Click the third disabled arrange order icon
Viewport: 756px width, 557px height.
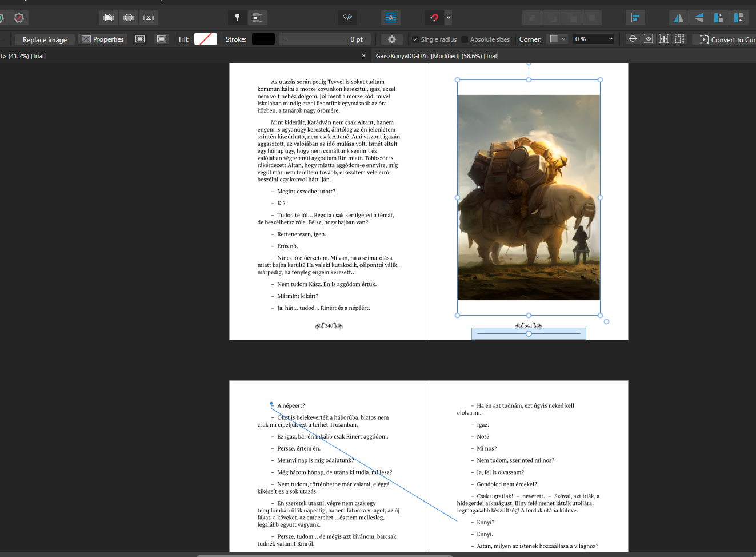click(x=572, y=18)
